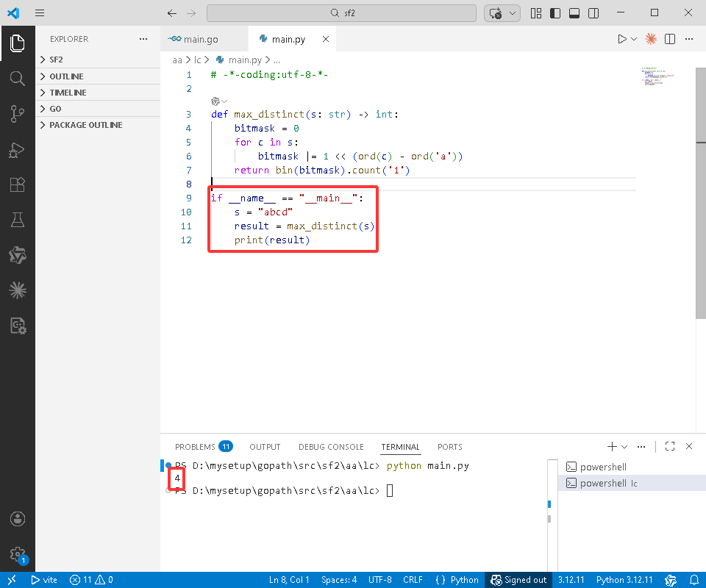706x588 pixels.
Task: Go back with the left arrow
Action: [x=172, y=13]
